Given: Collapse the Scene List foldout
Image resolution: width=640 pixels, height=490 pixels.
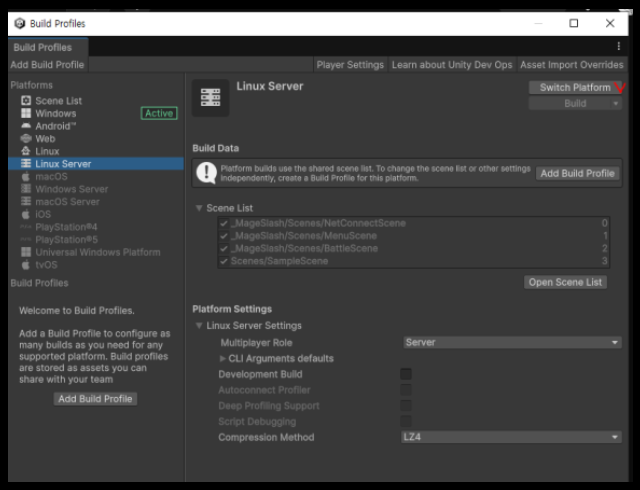Looking at the screenshot, I should pyautogui.click(x=199, y=208).
